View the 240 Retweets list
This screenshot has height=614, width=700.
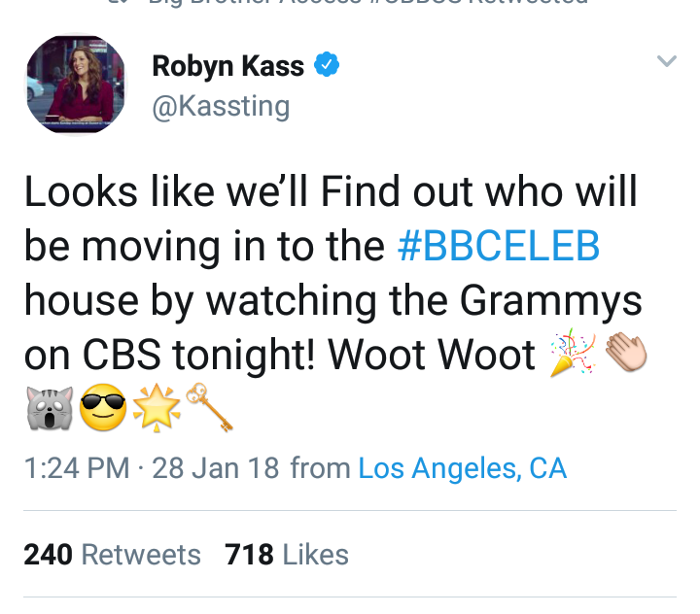click(x=112, y=555)
